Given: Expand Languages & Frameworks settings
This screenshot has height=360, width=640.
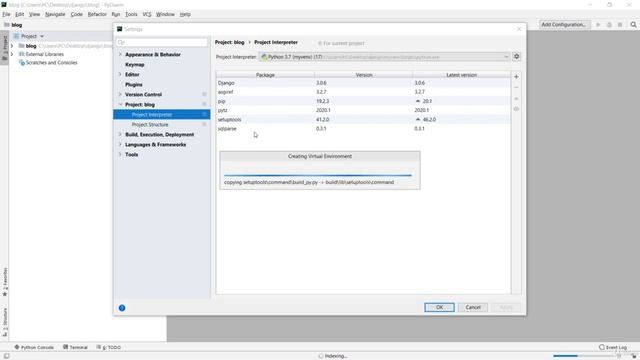Looking at the screenshot, I should click(x=120, y=144).
